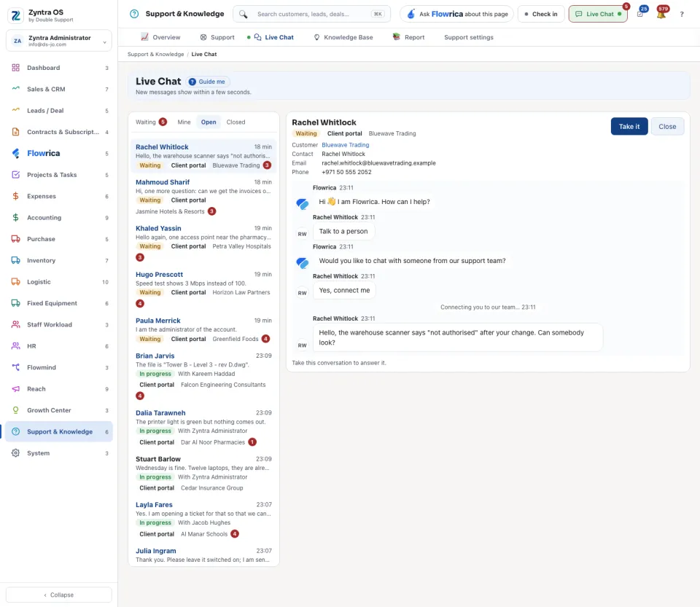The image size is (700, 607).
Task: Open Contracts & Subscriptions document icon
Action: point(15,132)
